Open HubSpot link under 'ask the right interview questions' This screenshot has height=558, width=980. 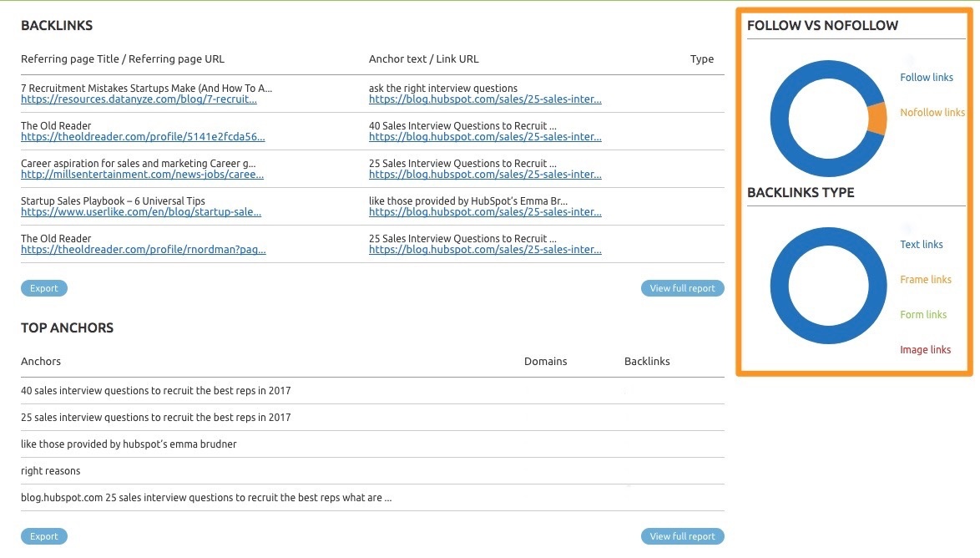484,99
